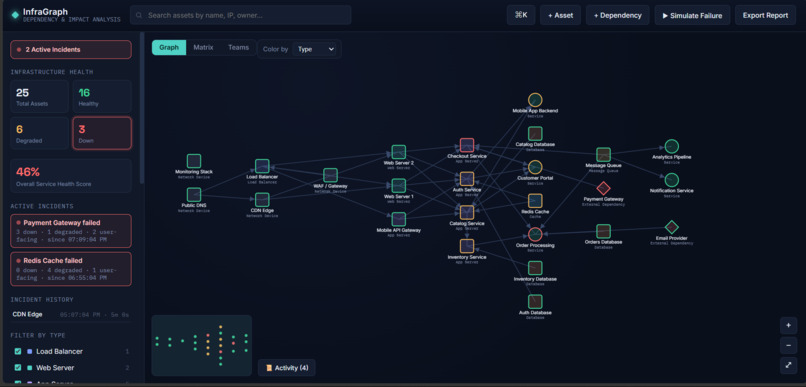Select the Catalog Service node
The image size is (806, 387).
click(467, 212)
